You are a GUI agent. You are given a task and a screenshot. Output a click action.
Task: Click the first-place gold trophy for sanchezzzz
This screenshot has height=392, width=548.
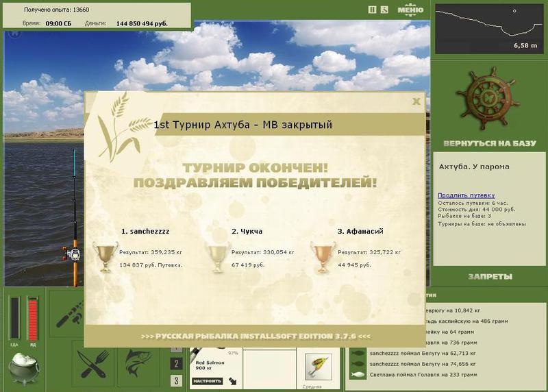tap(105, 257)
